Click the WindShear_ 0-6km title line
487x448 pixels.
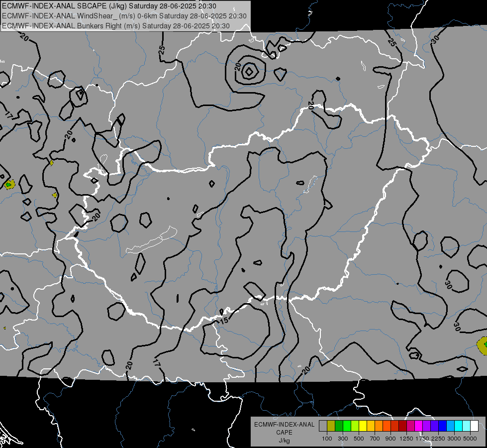click(124, 16)
